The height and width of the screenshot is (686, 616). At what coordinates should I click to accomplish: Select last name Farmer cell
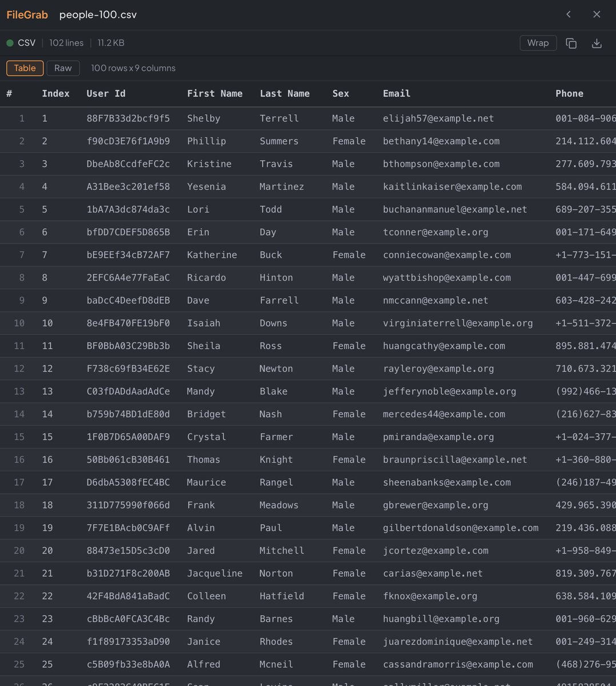(x=276, y=437)
